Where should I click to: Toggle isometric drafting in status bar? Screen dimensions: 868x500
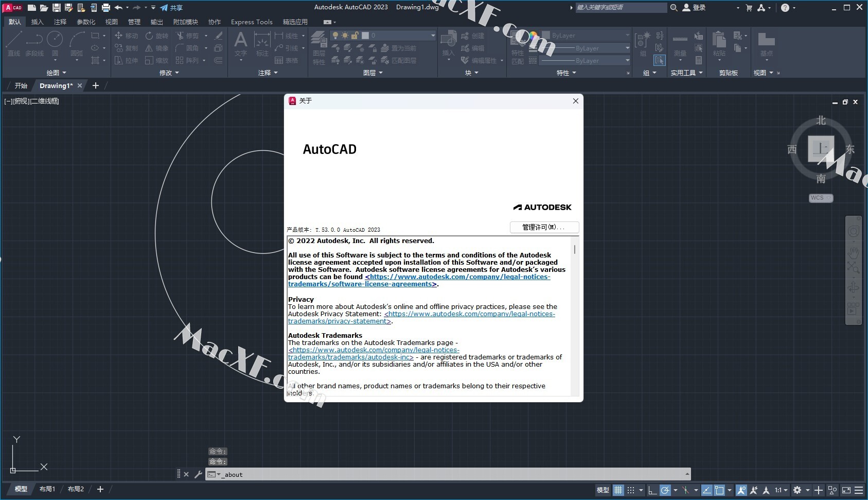coord(686,490)
